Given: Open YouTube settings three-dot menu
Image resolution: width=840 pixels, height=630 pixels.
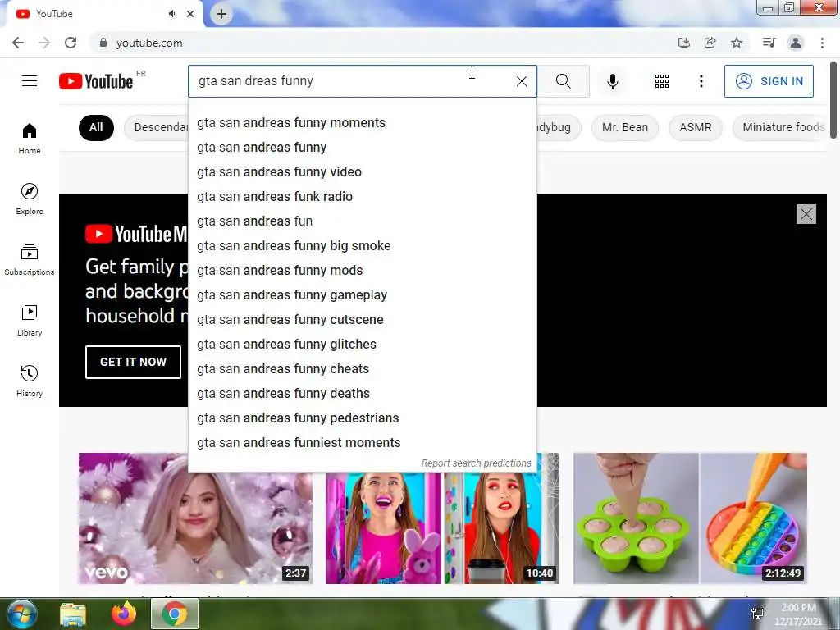Looking at the screenshot, I should 701,81.
